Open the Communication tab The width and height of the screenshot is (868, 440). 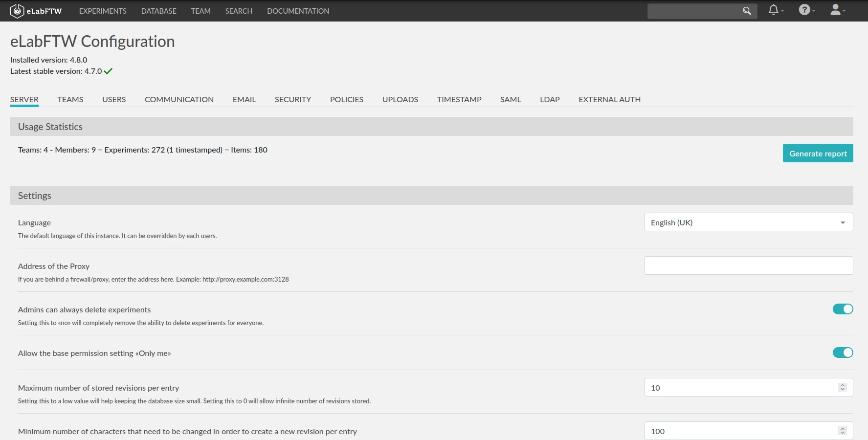click(x=179, y=99)
